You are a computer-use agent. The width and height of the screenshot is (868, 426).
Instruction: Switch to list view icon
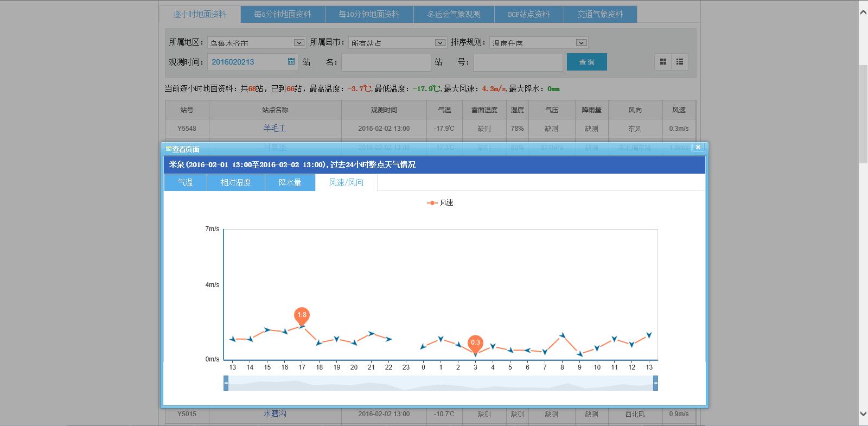(680, 62)
